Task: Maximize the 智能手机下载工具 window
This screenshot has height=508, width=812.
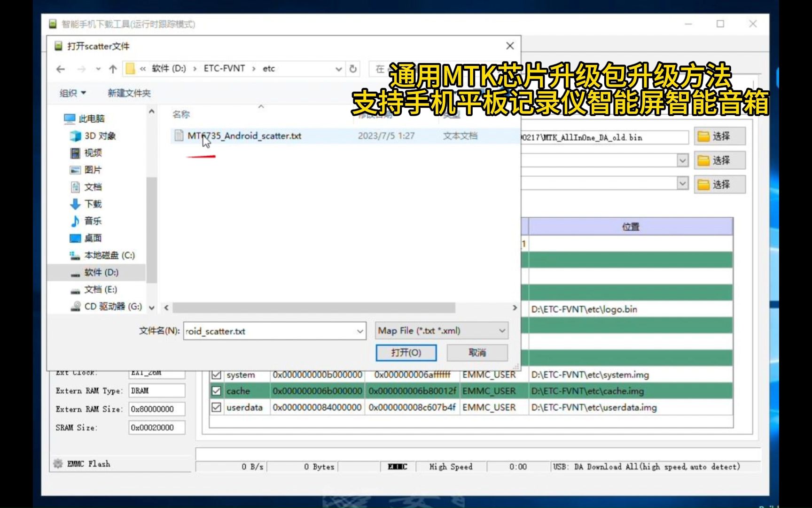Action: click(x=720, y=24)
